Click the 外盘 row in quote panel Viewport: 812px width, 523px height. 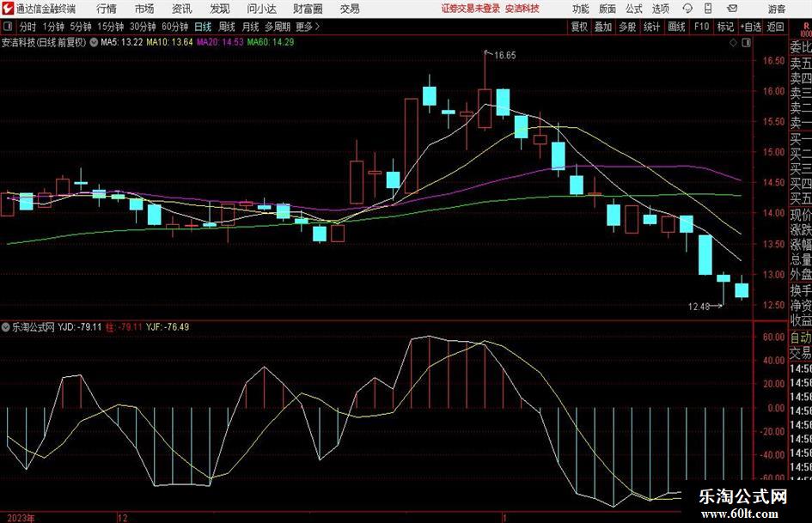(x=801, y=275)
